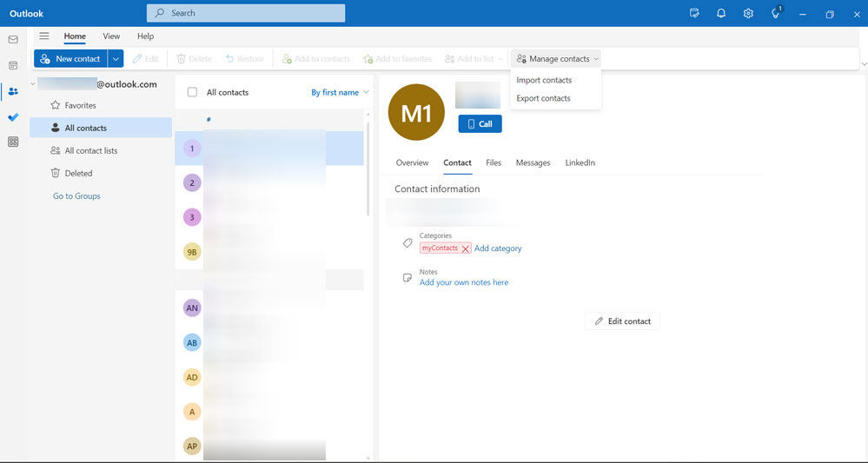868x463 pixels.
Task: Click in the Search box
Action: click(x=246, y=13)
